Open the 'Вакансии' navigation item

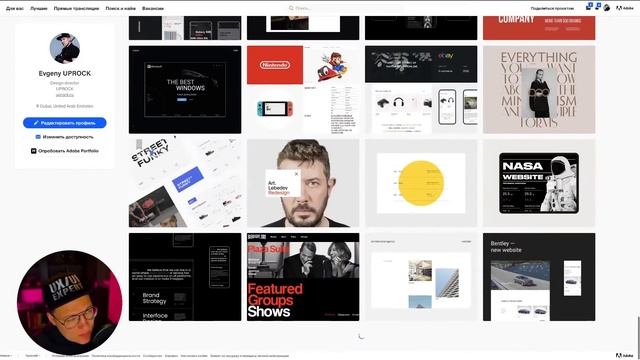point(153,8)
